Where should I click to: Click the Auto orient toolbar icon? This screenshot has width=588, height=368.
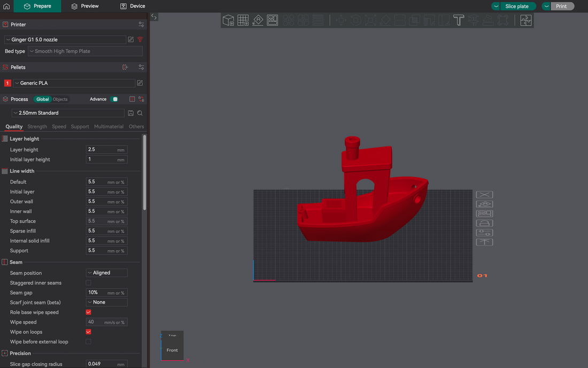[258, 20]
